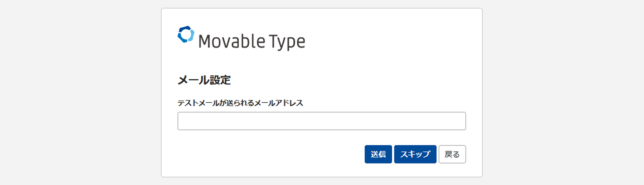Hit the blue 送信 submit button
This screenshot has height=185, width=644.
click(x=378, y=154)
